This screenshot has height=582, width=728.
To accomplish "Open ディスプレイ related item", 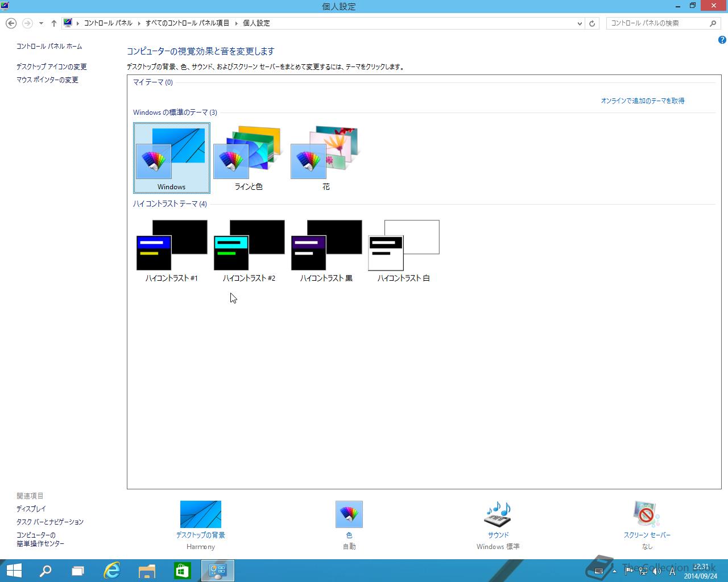I will point(31,509).
